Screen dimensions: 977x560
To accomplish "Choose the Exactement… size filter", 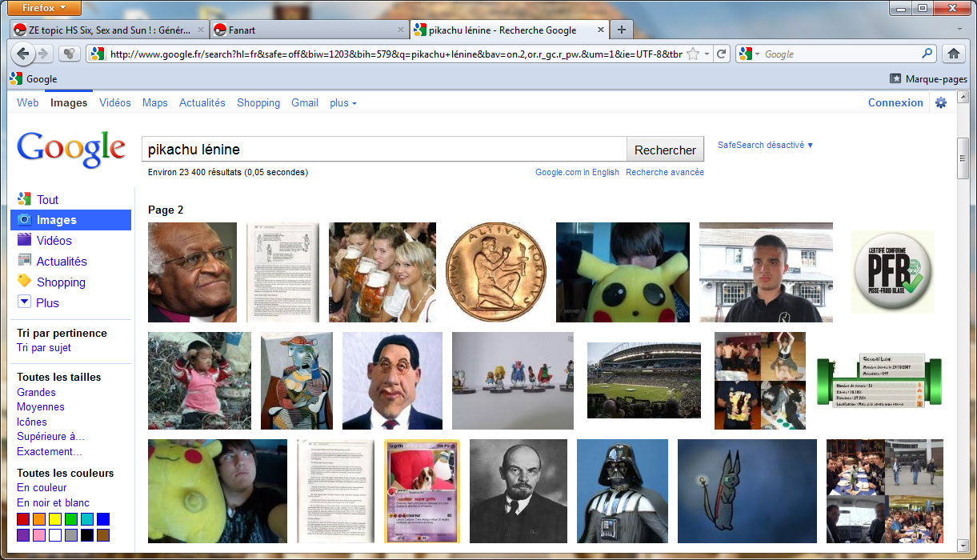I will coord(50,451).
